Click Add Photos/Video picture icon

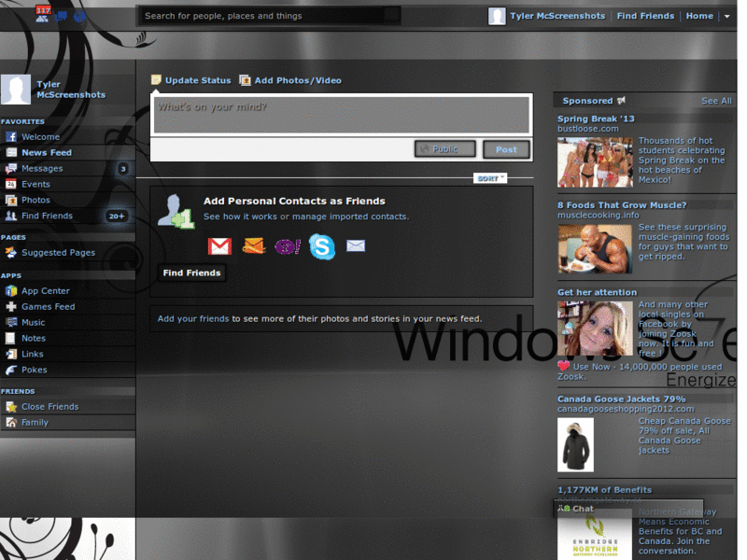click(245, 80)
